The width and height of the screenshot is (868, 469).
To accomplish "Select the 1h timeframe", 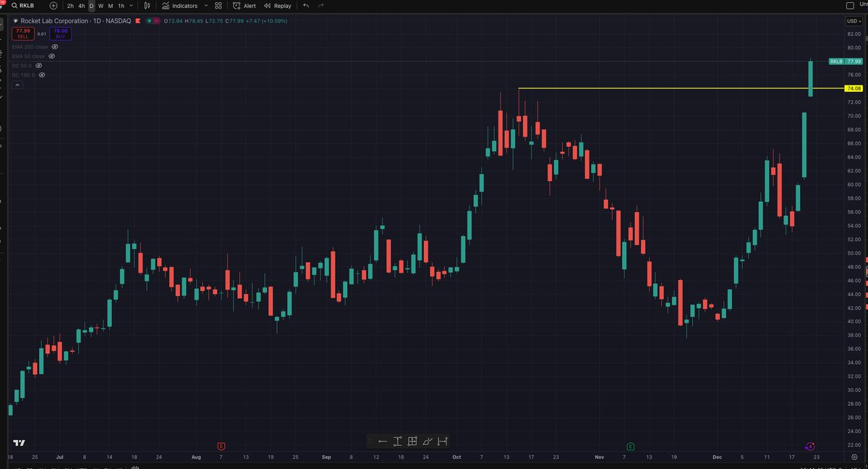I will 121,6.
